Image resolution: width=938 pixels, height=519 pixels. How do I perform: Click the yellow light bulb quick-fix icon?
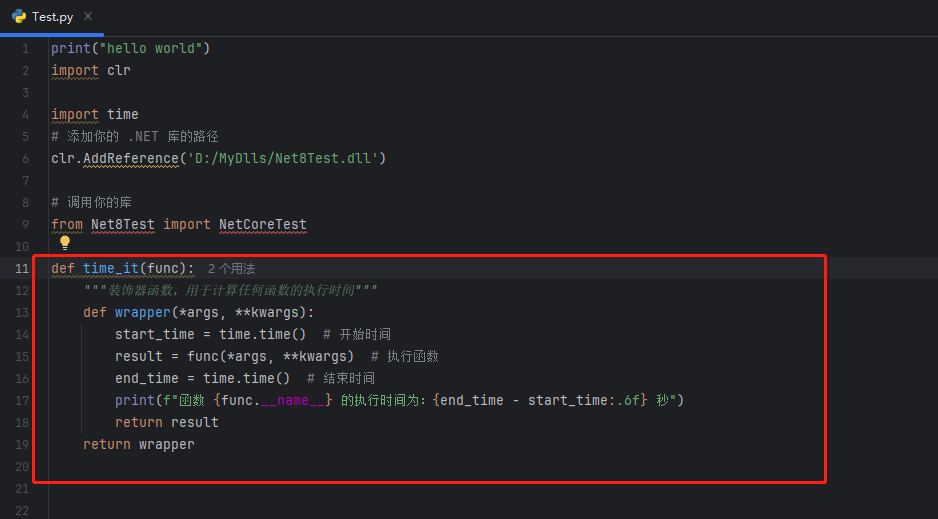65,242
